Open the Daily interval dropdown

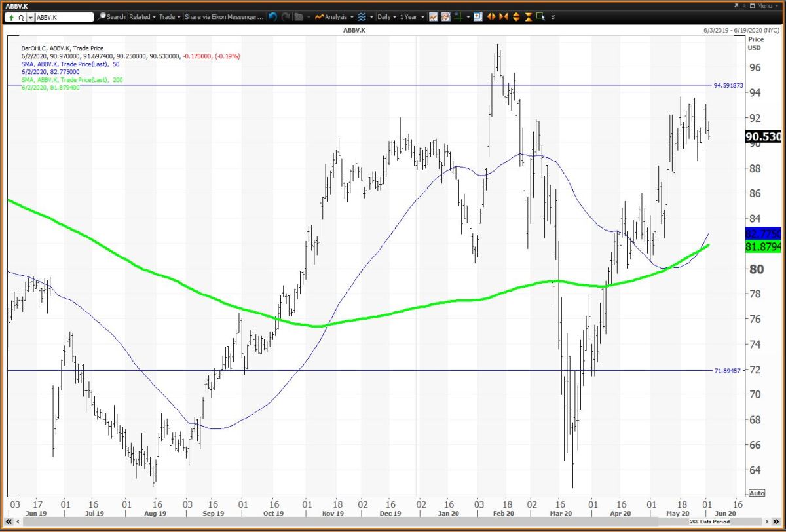tap(386, 16)
